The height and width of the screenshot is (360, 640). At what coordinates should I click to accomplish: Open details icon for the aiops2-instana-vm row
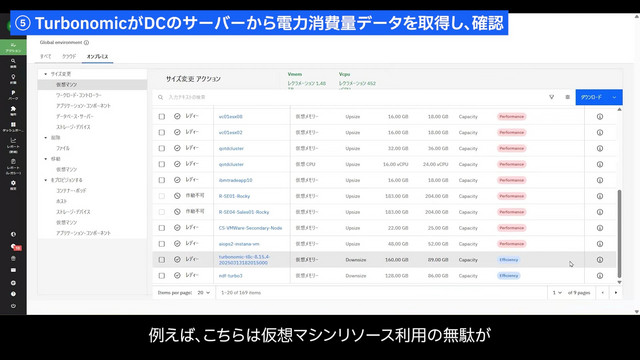pos(600,244)
